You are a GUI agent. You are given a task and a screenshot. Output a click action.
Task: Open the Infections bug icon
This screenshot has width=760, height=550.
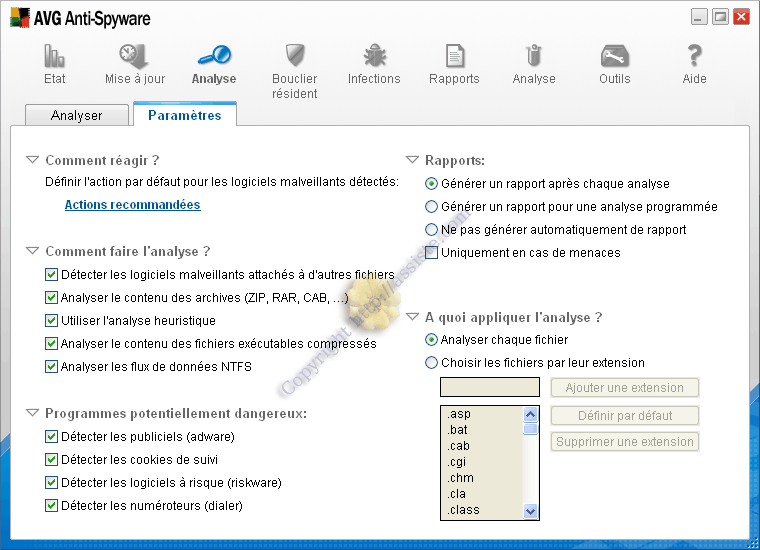point(375,55)
